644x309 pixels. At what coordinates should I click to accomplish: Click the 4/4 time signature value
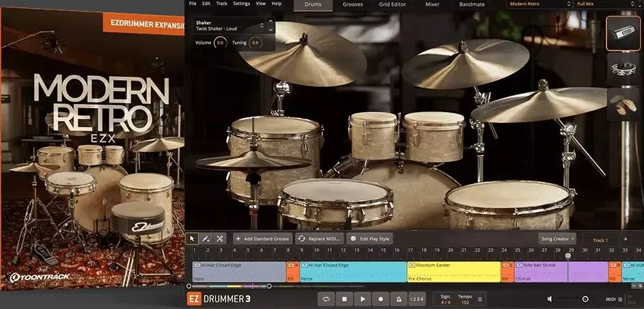pos(446,302)
